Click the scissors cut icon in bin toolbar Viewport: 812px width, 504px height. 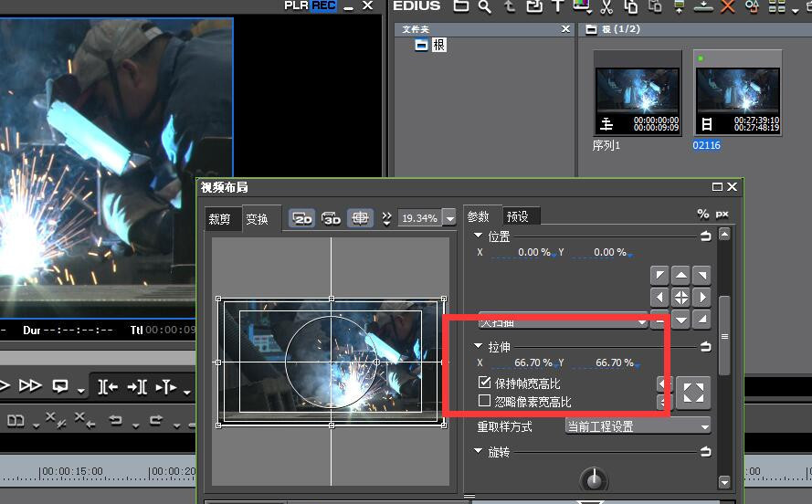(606, 6)
